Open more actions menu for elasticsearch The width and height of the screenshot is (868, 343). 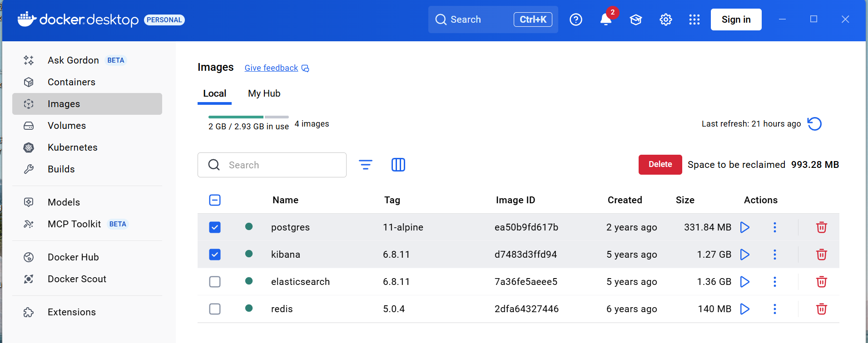(x=775, y=282)
